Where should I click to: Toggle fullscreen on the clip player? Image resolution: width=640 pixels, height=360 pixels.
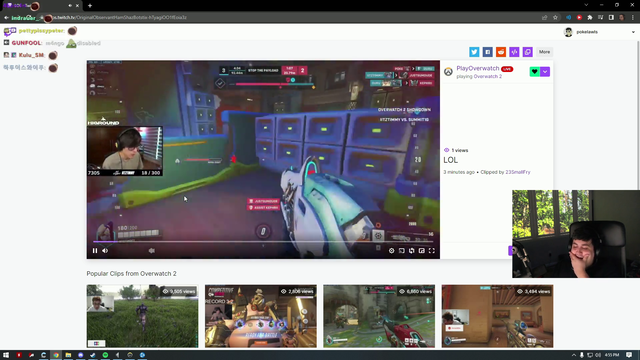tap(431, 251)
